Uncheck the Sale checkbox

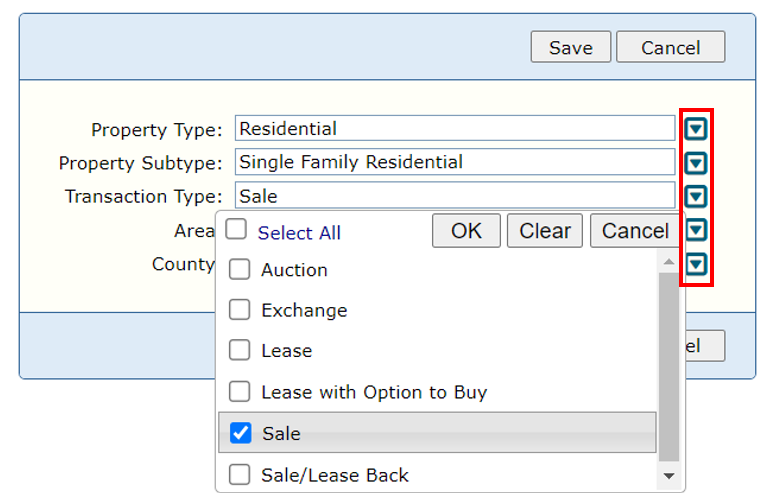point(240,433)
